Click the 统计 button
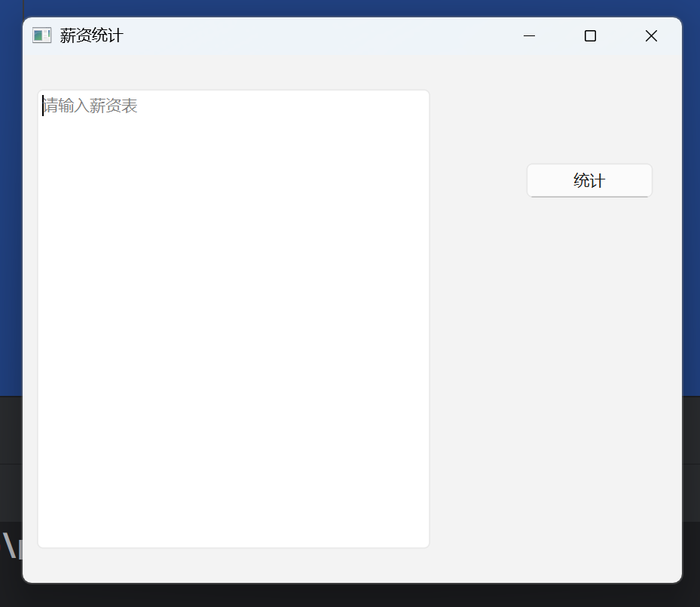Viewport: 700px width, 607px height. [589, 180]
